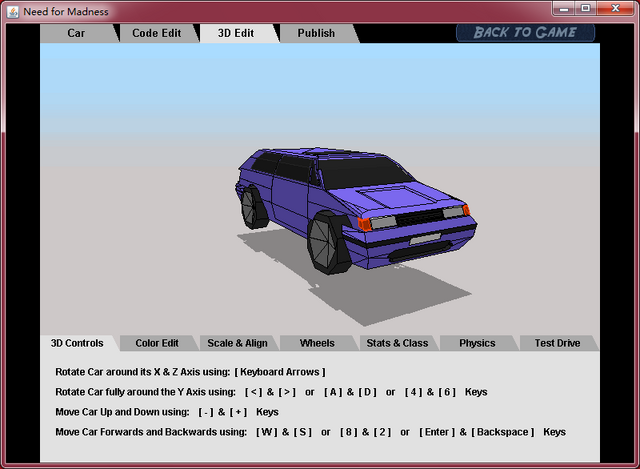Viewport: 640px width, 469px height.
Task: Open the Wheels sub-tab
Action: [x=317, y=343]
